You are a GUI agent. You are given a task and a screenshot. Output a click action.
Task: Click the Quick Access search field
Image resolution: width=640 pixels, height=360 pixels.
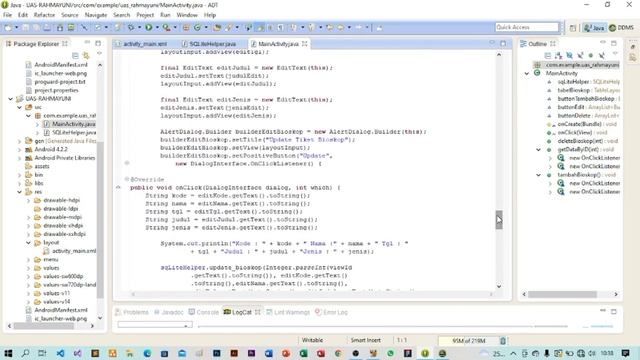tap(527, 27)
